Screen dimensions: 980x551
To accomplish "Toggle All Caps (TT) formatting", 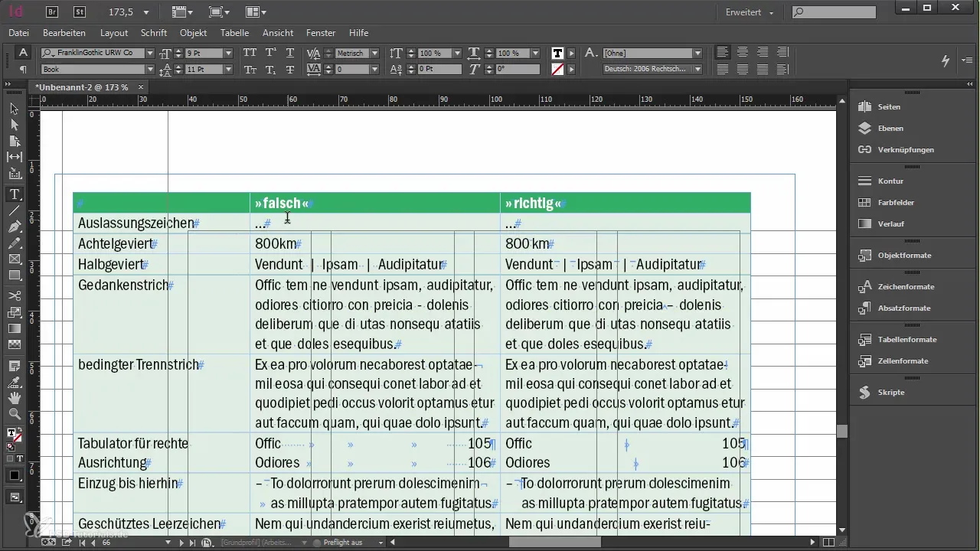I will tap(250, 53).
